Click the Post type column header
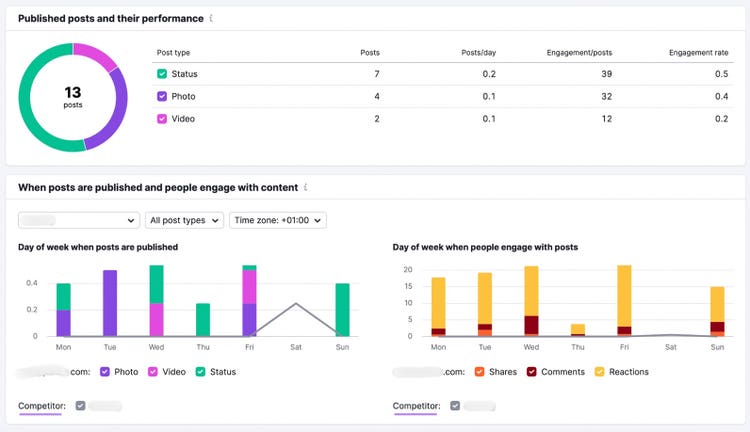 [173, 53]
